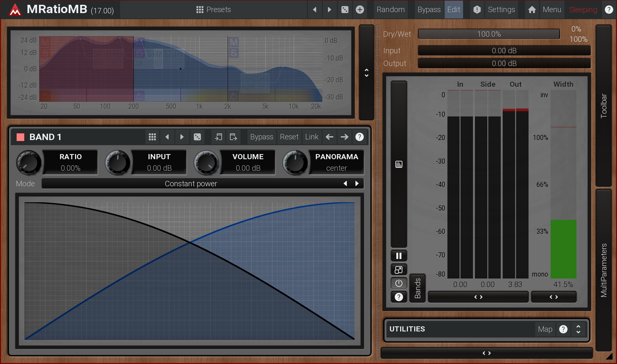Viewport: 617px width, 364px height.
Task: Open the Presets menu
Action: 213,10
